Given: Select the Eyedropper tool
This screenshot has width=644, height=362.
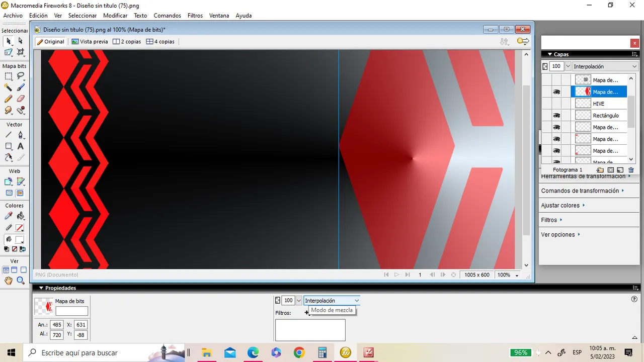Looking at the screenshot, I should (x=9, y=216).
